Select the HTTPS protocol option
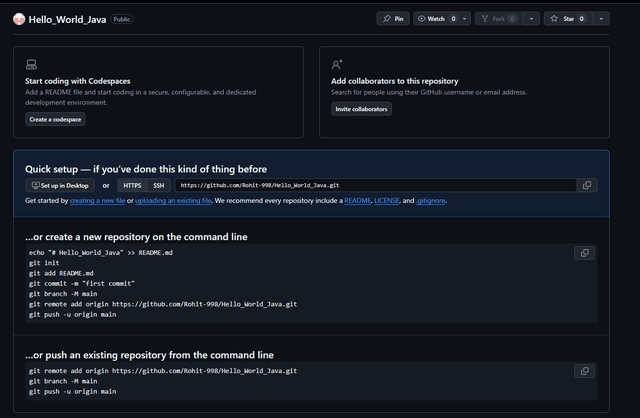 132,185
